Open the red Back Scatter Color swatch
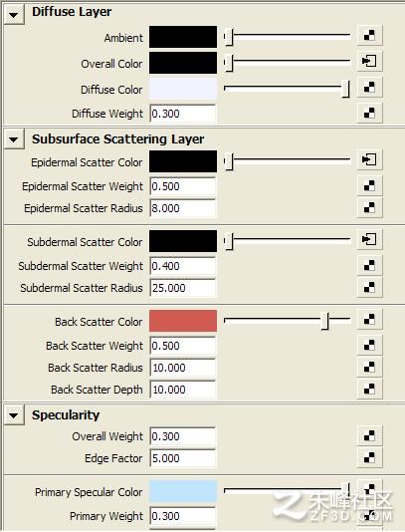The height and width of the screenshot is (532, 405). pyautogui.click(x=183, y=321)
